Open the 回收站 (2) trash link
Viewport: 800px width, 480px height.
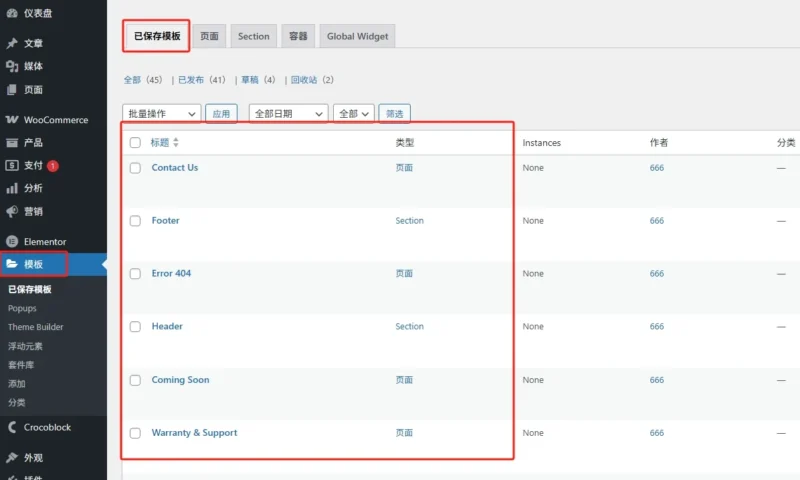coord(312,80)
